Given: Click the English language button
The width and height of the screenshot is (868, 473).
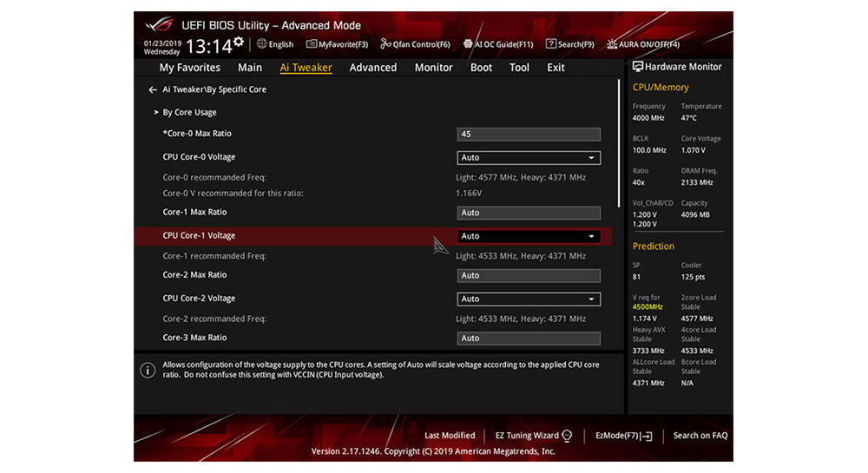Looking at the screenshot, I should pos(281,44).
